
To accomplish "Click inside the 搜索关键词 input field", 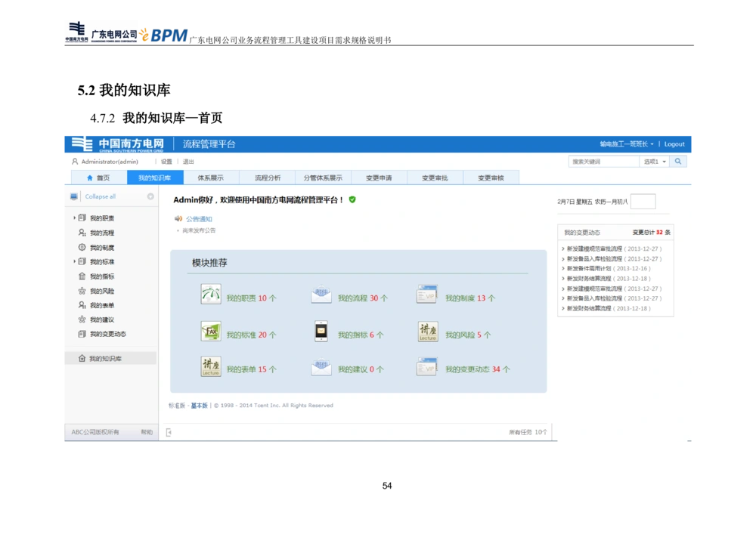I will tap(601, 161).
